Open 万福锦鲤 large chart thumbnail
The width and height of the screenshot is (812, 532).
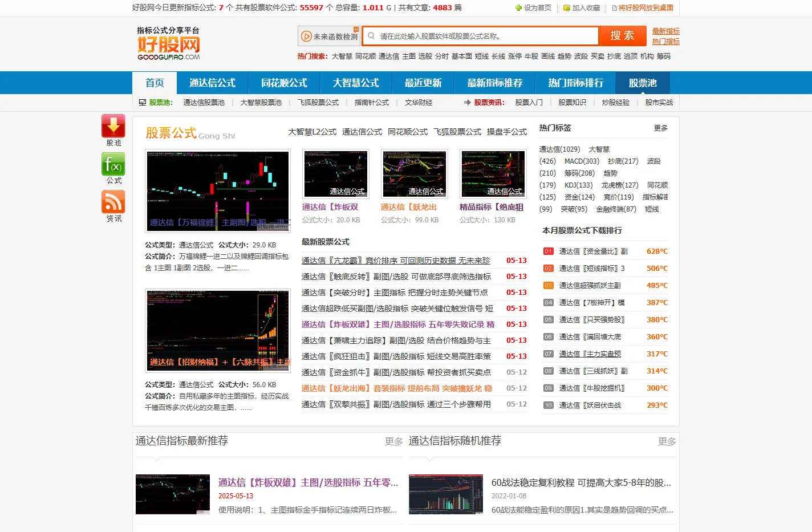click(218, 191)
